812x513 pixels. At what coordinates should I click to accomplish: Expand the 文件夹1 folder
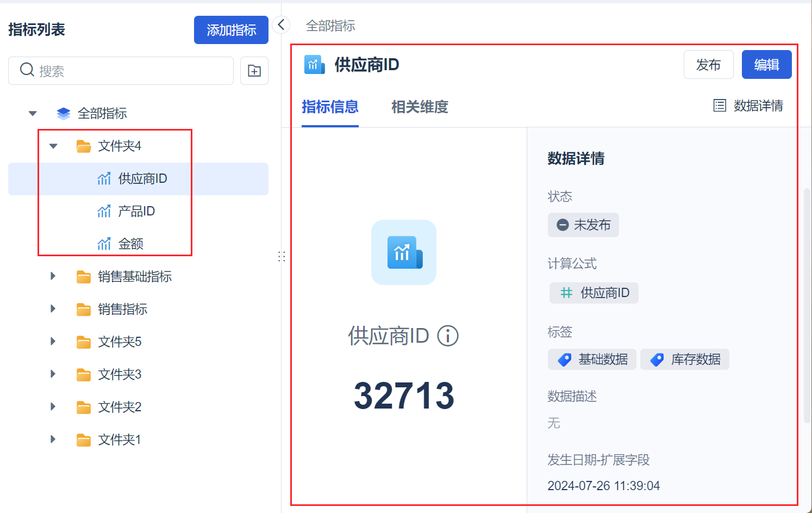(53, 440)
